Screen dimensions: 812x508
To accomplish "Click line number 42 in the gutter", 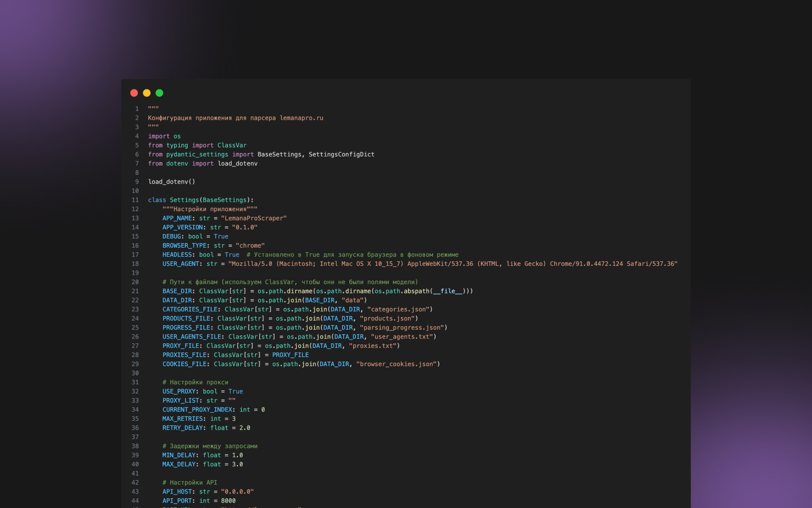I will coord(135,482).
